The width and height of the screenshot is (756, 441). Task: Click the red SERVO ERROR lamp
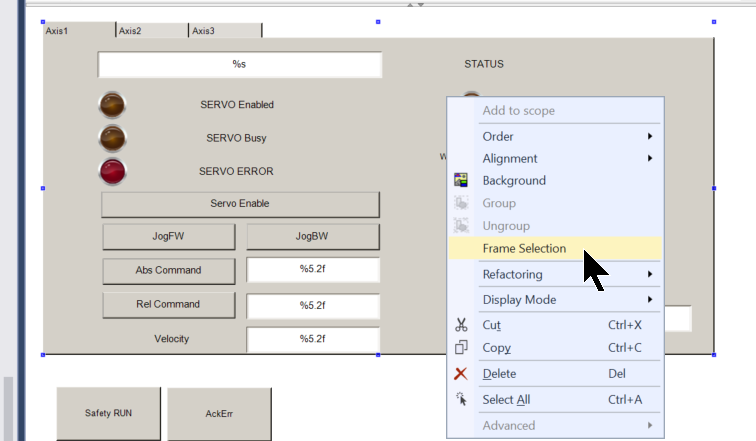tap(112, 172)
